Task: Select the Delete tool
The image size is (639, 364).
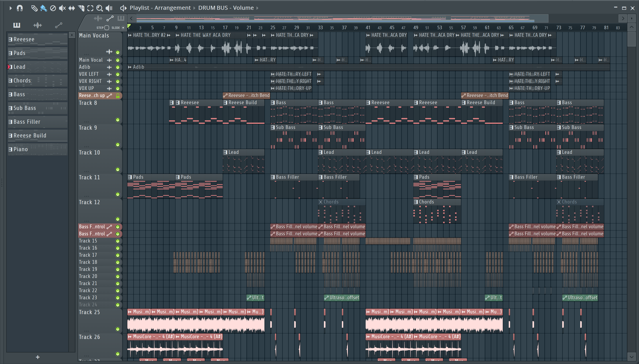Action: pos(53,8)
